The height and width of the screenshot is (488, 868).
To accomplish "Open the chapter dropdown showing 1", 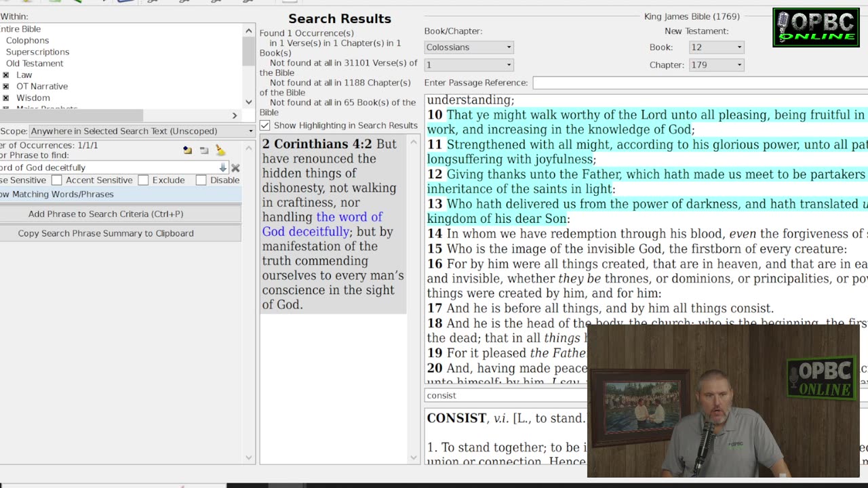I will [469, 65].
